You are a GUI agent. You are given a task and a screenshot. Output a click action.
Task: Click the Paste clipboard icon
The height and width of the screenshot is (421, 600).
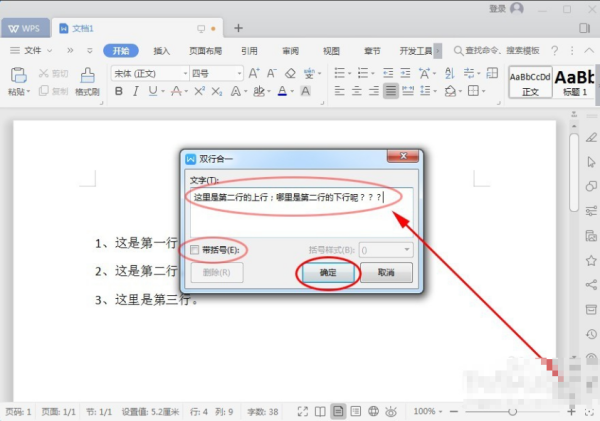coord(18,75)
